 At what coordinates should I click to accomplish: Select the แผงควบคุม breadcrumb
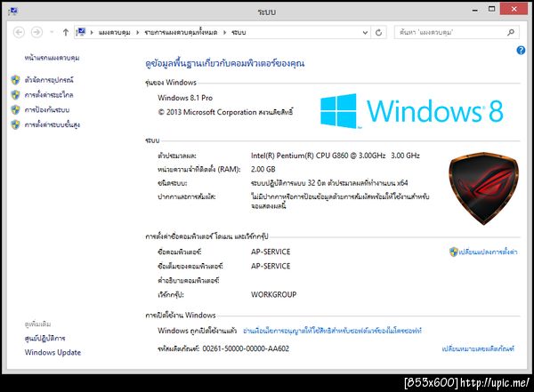pyautogui.click(x=115, y=33)
